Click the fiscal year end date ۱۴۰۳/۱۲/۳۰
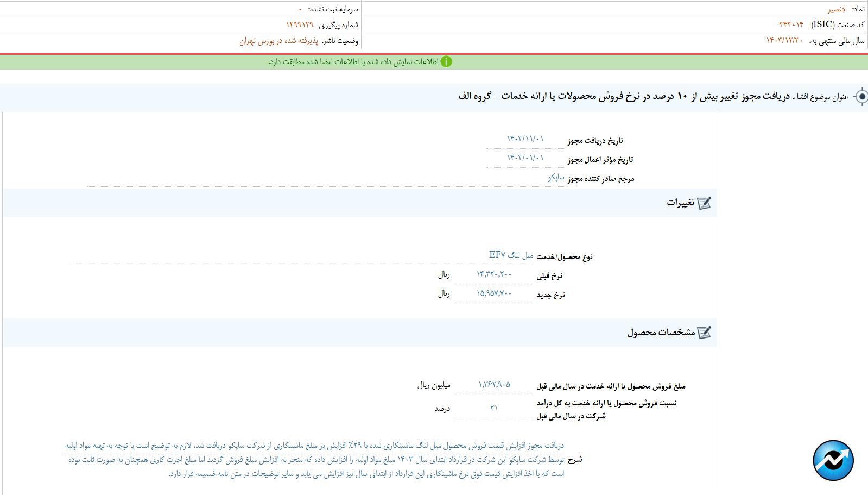The height and width of the screenshot is (495, 868). click(784, 41)
